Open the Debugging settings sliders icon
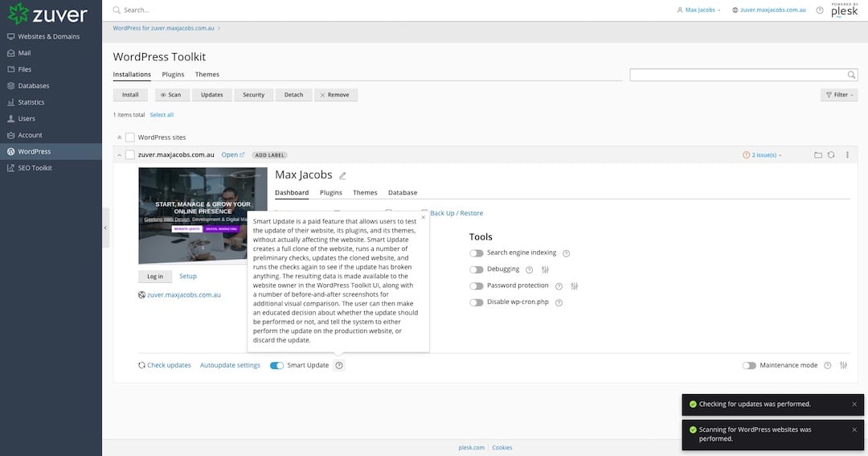 545,270
